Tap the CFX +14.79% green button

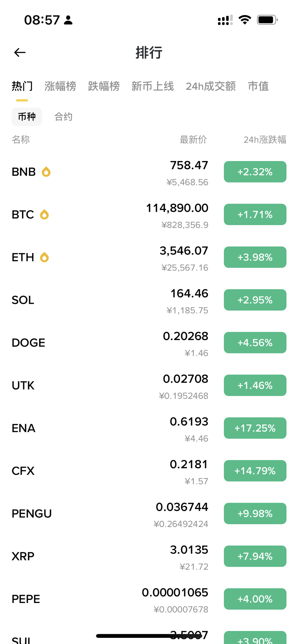(255, 471)
